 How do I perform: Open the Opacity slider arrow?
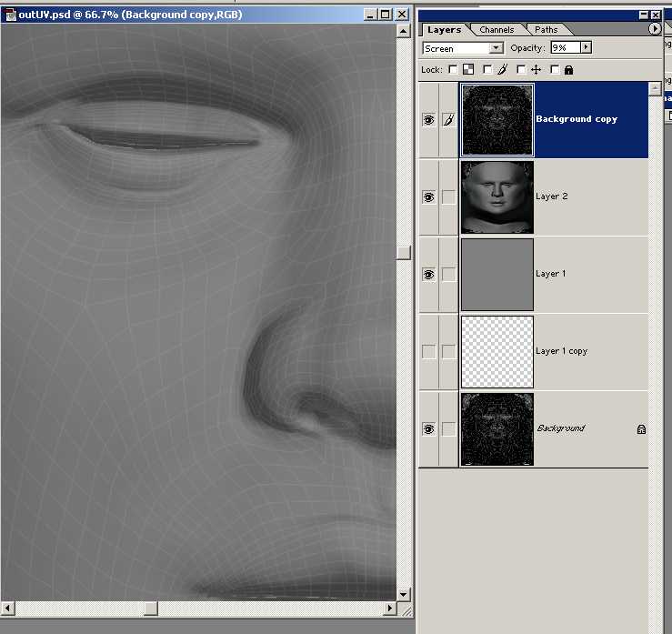point(586,47)
